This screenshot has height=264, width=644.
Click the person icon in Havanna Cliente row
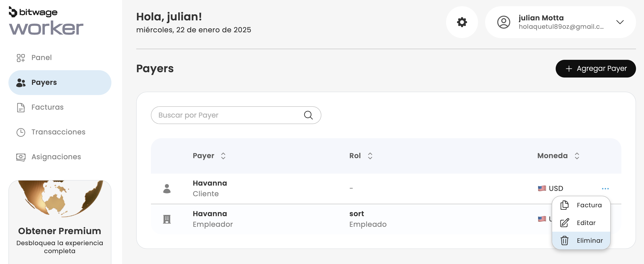coord(167,188)
